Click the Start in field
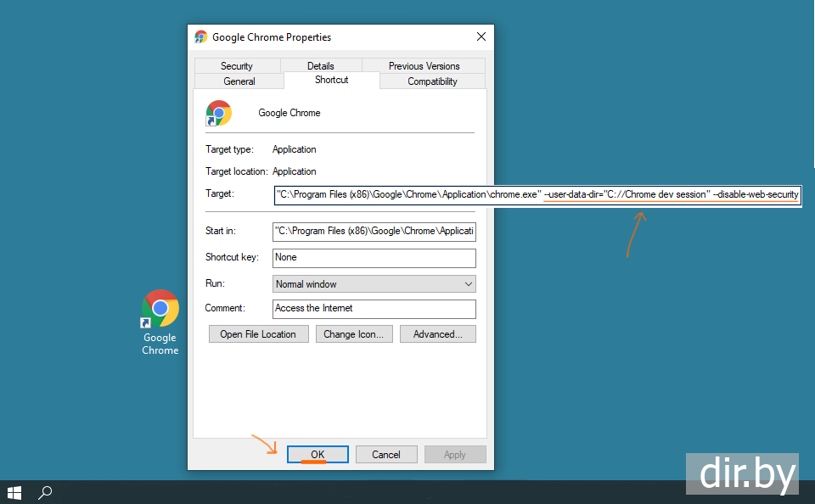The width and height of the screenshot is (815, 504). 374,232
